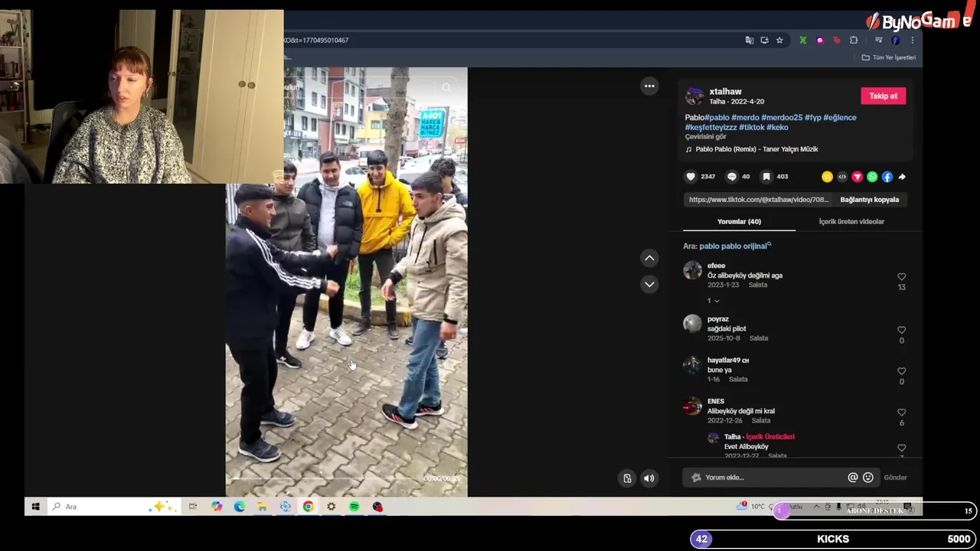Open the #fyp hashtag
The width and height of the screenshot is (980, 551).
pos(813,118)
